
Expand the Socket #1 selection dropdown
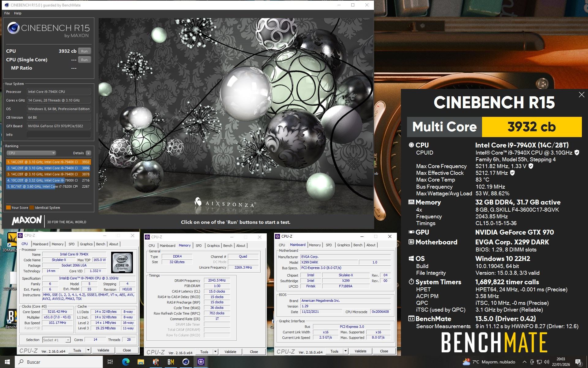[68, 340]
